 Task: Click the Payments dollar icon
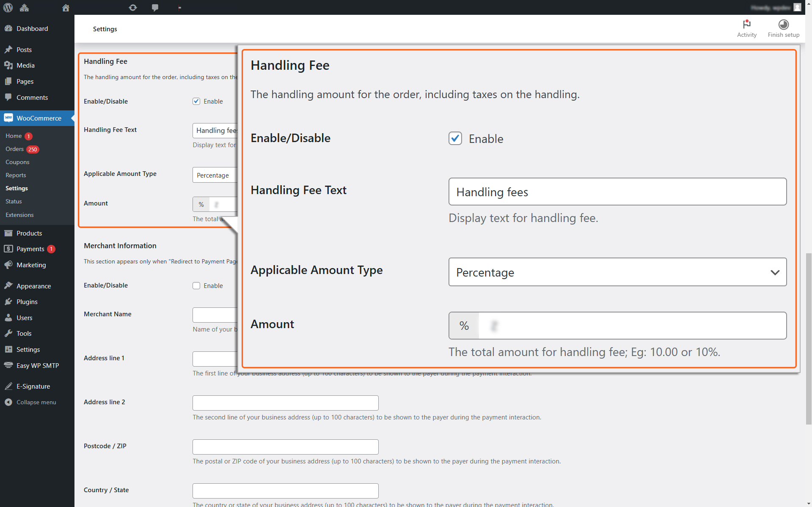pyautogui.click(x=8, y=249)
